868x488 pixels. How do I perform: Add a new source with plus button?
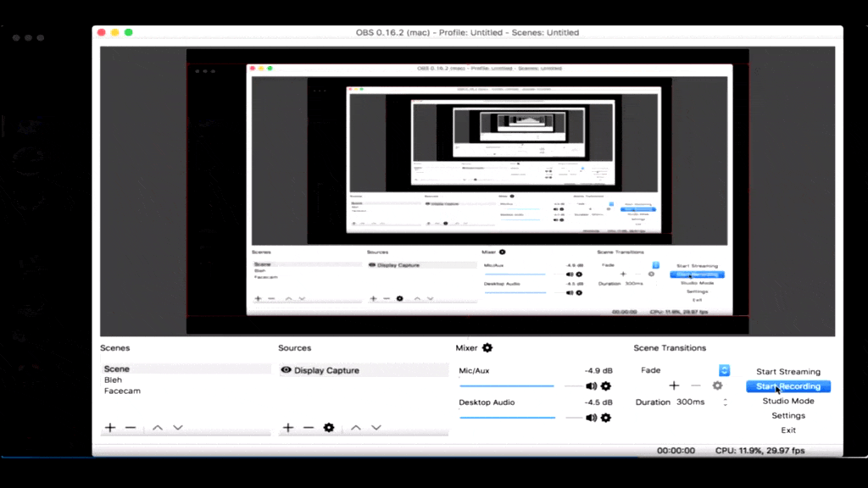coord(288,428)
